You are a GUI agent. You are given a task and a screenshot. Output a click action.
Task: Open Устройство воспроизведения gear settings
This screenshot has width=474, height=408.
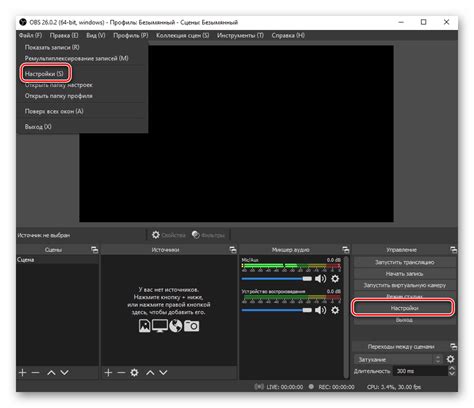(x=335, y=310)
